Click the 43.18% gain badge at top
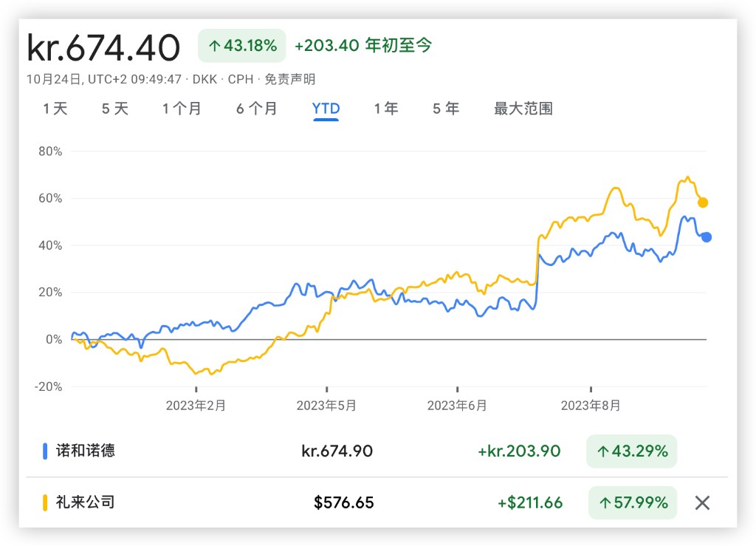Image resolution: width=756 pixels, height=546 pixels. 242,46
